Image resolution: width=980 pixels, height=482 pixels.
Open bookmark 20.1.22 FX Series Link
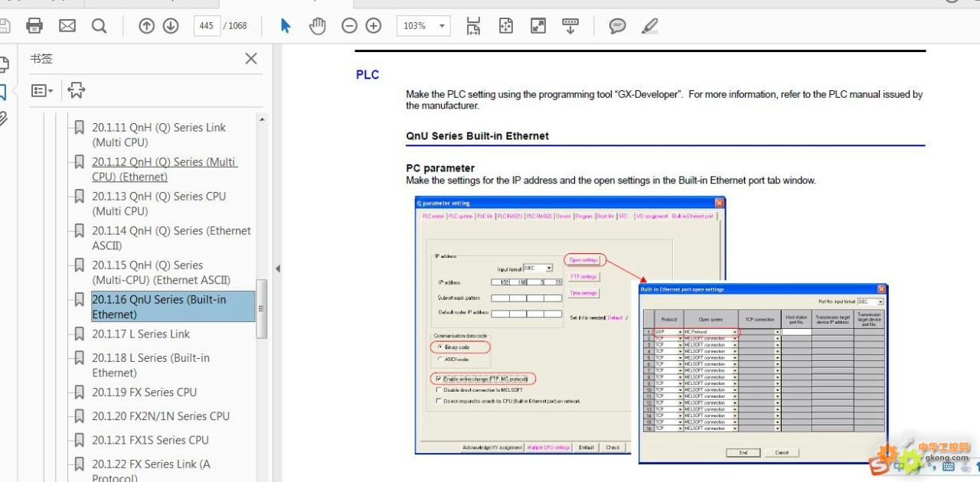click(151, 471)
